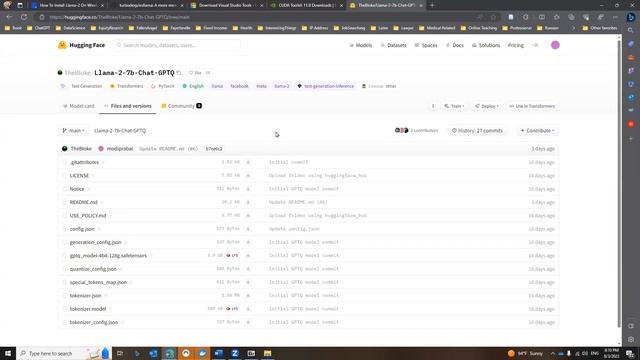
Task: Open Task View on the taskbar
Action: [120, 353]
